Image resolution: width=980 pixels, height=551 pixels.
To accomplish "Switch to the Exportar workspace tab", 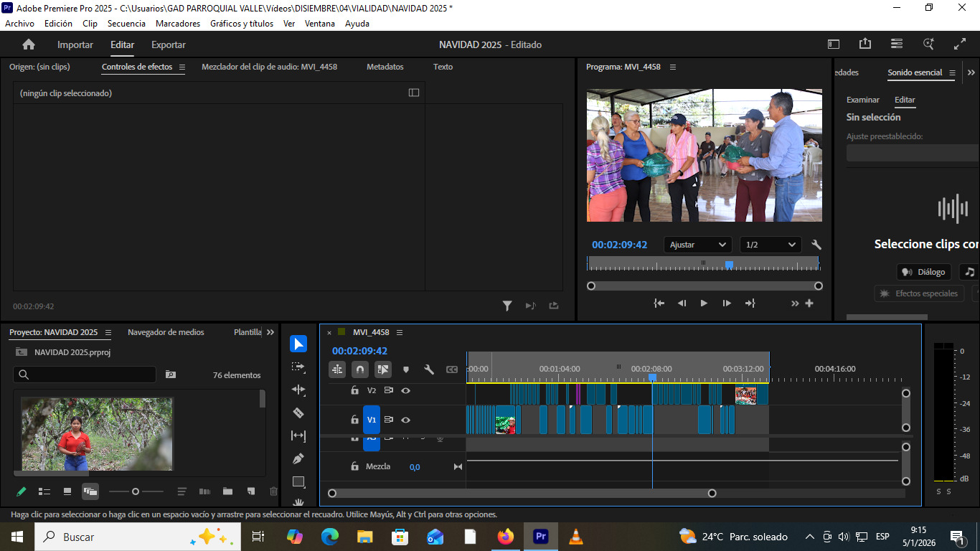I will tap(168, 44).
